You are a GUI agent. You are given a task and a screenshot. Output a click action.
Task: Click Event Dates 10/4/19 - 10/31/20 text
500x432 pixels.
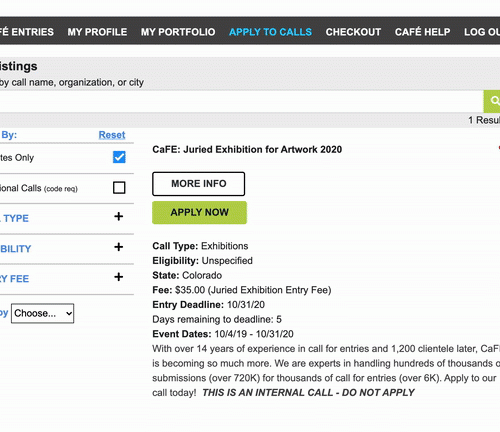coord(223,334)
